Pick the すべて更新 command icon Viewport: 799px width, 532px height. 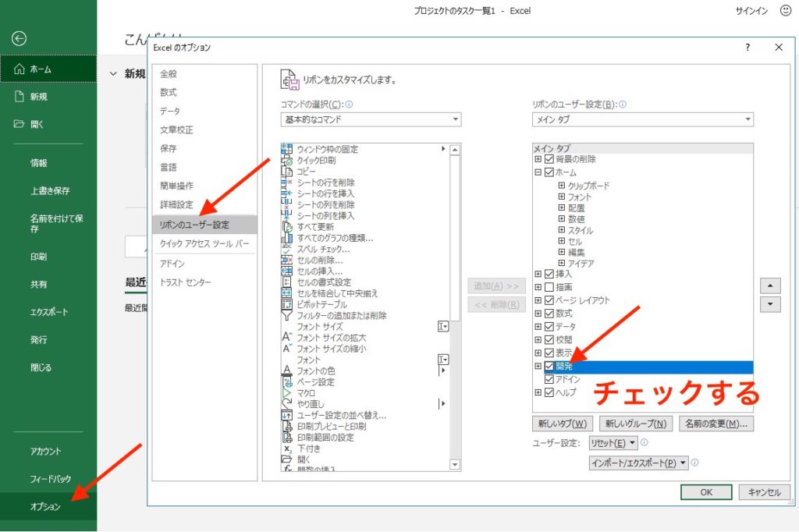[287, 227]
